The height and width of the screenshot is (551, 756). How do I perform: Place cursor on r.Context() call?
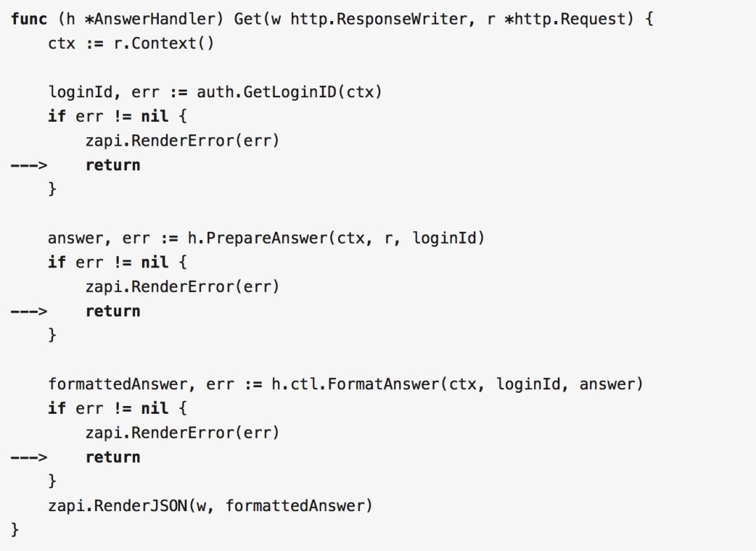[164, 43]
